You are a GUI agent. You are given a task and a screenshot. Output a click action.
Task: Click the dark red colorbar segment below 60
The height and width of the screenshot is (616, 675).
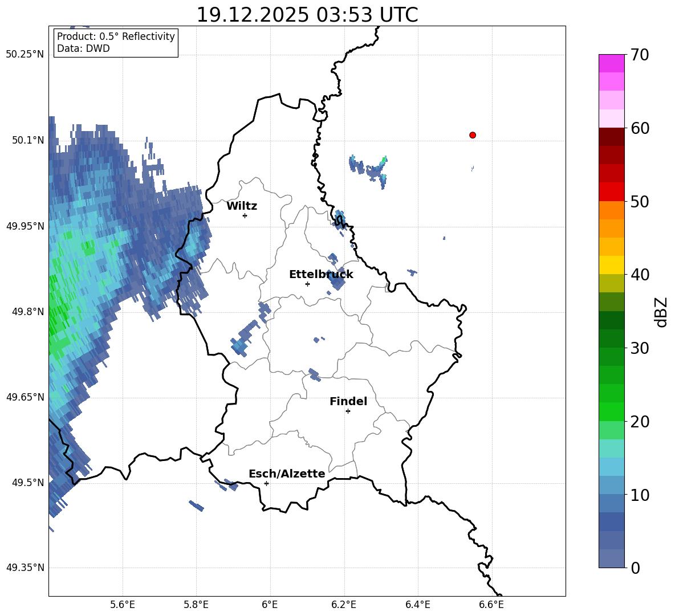click(611, 137)
